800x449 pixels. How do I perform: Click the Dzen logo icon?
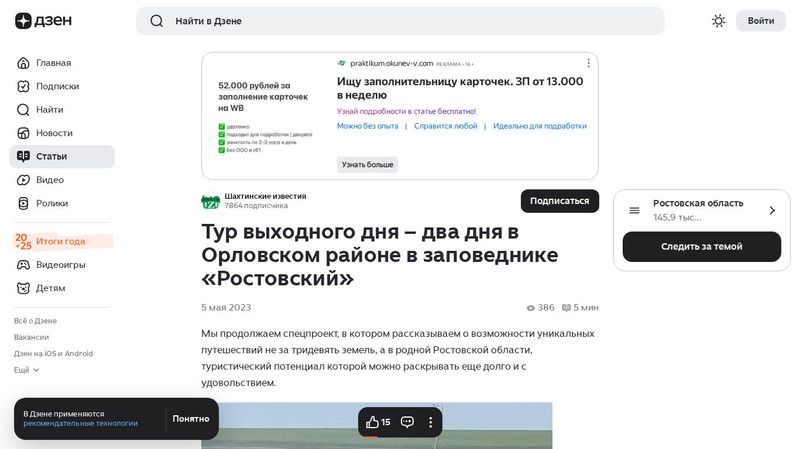pos(23,21)
